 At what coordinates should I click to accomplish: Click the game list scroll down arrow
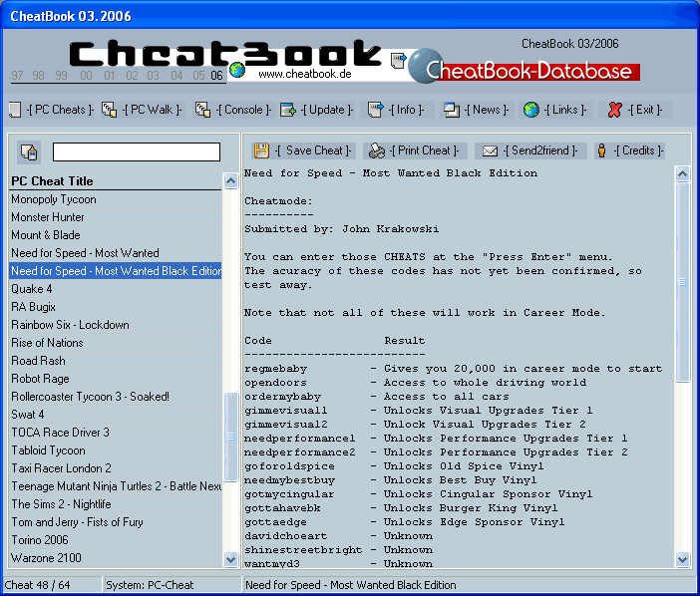point(230,559)
